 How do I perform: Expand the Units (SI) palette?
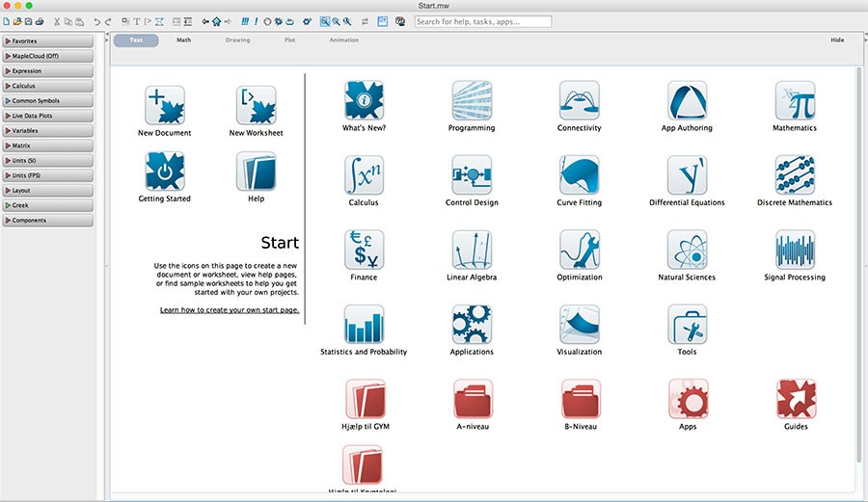coord(47,160)
